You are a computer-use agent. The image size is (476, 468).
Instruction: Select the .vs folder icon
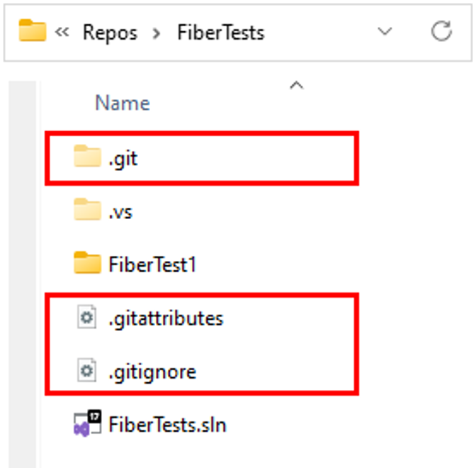pyautogui.click(x=87, y=209)
